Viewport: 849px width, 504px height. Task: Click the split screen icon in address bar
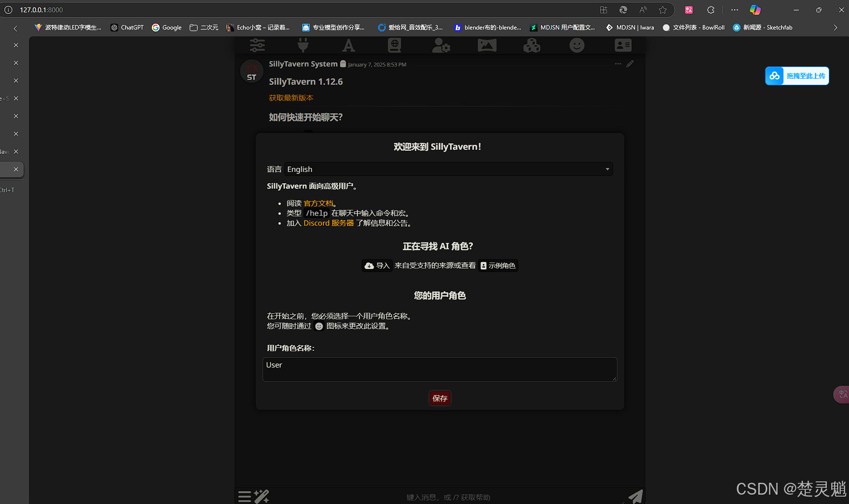[604, 10]
